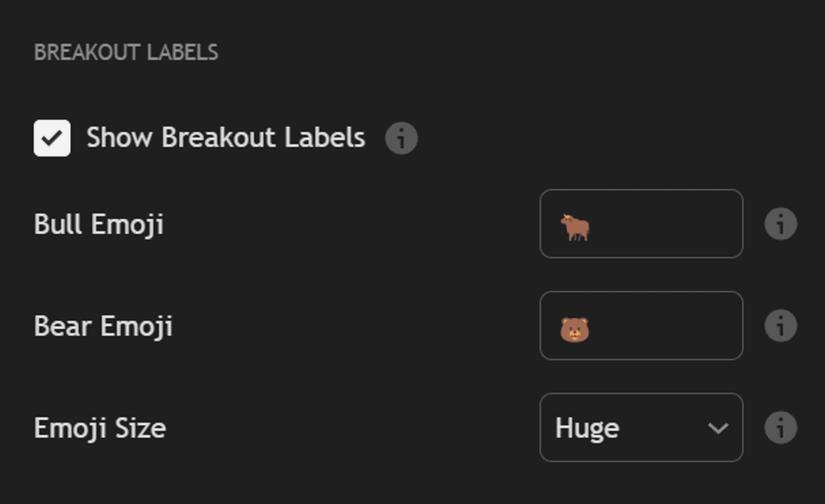Click the Emoji Size setting label

(100, 428)
